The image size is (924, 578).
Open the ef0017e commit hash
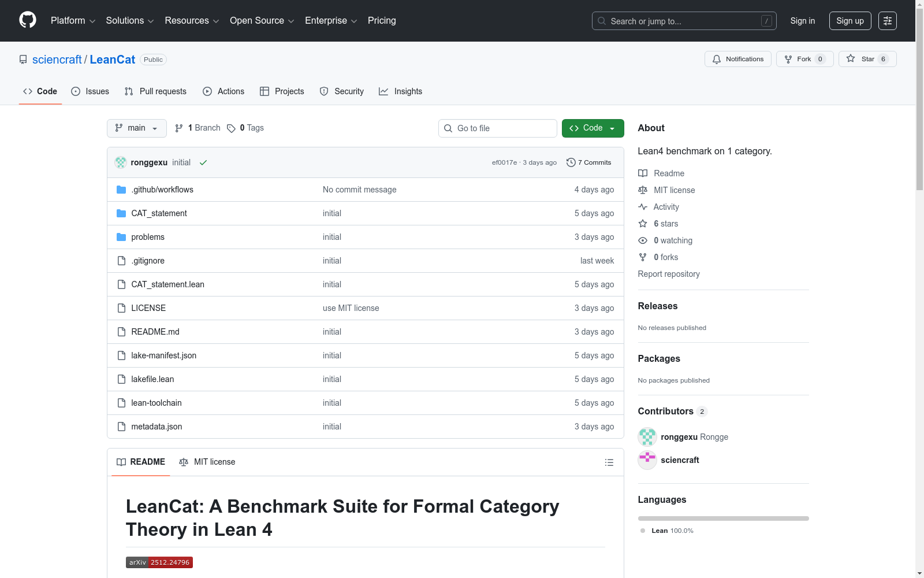504,162
